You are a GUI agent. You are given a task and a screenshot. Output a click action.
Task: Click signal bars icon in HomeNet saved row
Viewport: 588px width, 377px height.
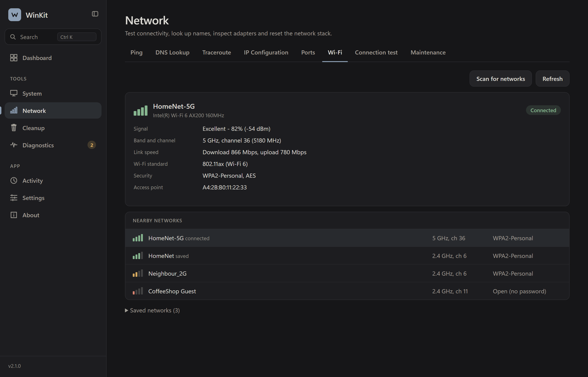pos(138,256)
